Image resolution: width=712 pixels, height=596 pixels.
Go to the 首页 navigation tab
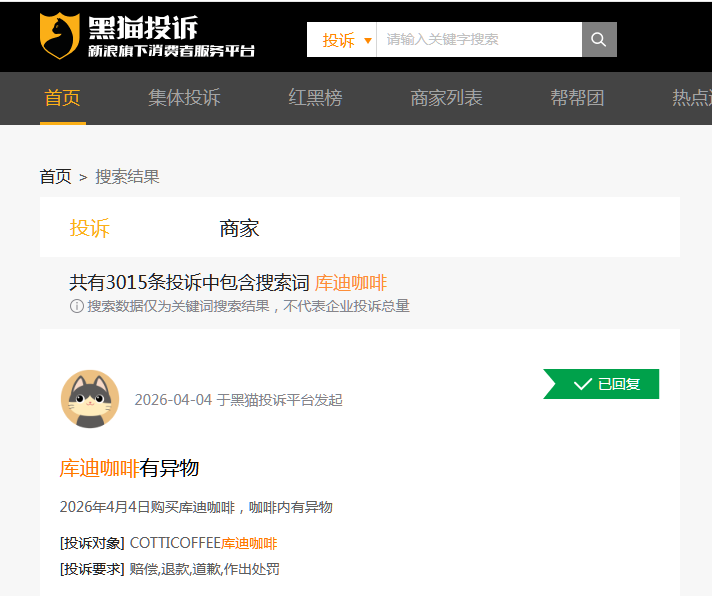[63, 98]
